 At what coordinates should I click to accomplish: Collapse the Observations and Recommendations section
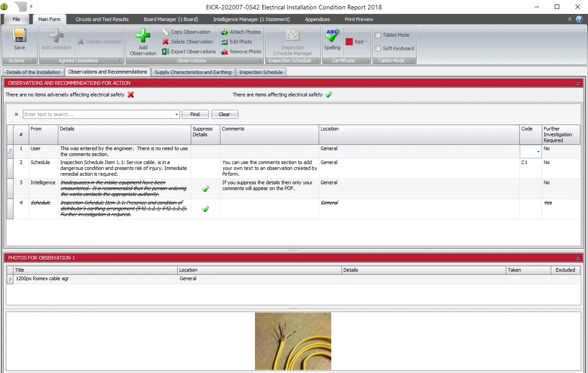tap(578, 83)
